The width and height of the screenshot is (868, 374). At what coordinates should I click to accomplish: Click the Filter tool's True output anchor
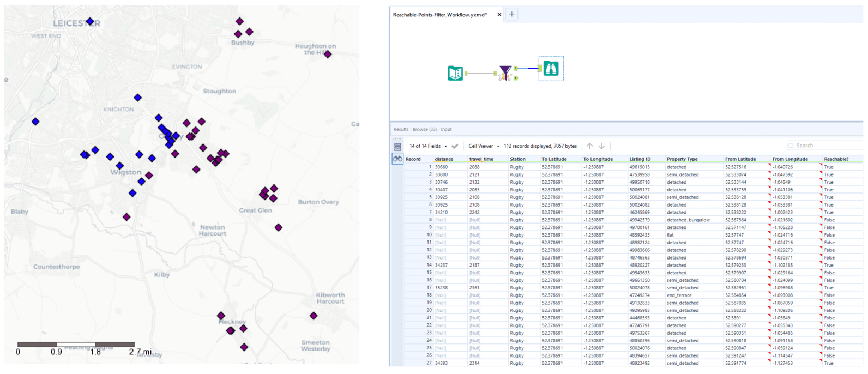(x=516, y=68)
